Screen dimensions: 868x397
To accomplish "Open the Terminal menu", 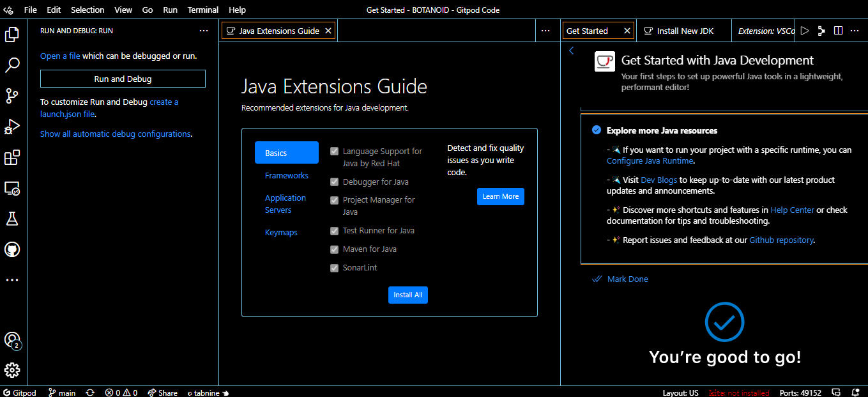I will [203, 10].
